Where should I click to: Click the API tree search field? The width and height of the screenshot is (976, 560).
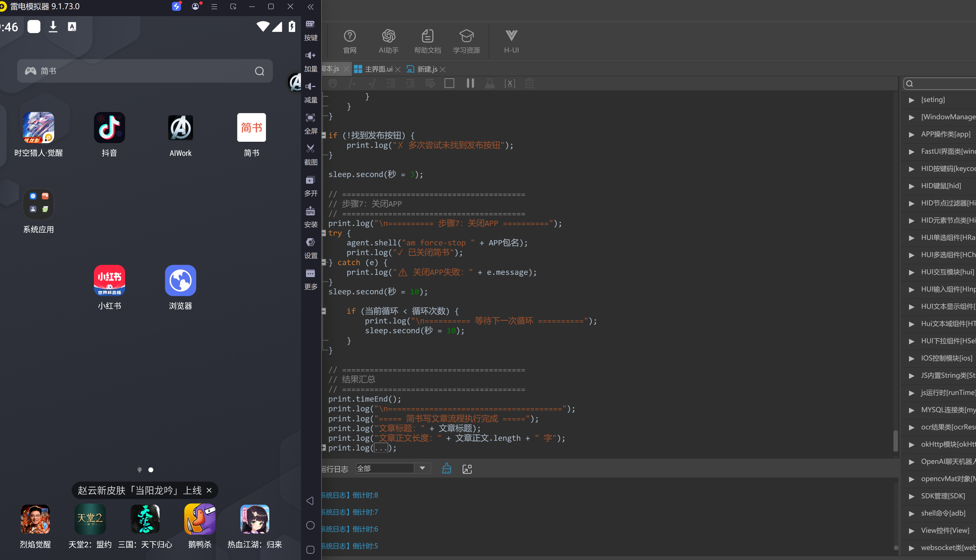point(940,83)
